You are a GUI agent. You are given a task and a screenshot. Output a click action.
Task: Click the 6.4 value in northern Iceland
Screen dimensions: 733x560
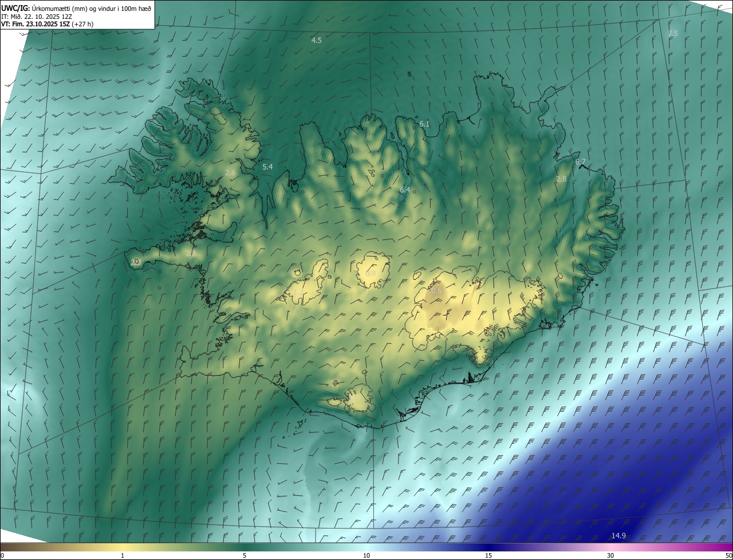(x=405, y=190)
